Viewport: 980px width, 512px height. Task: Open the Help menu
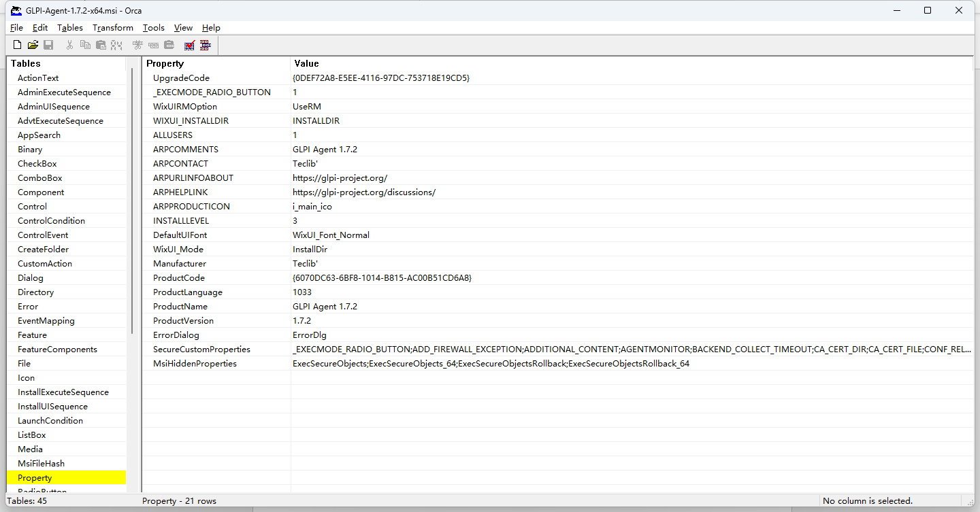click(x=211, y=28)
